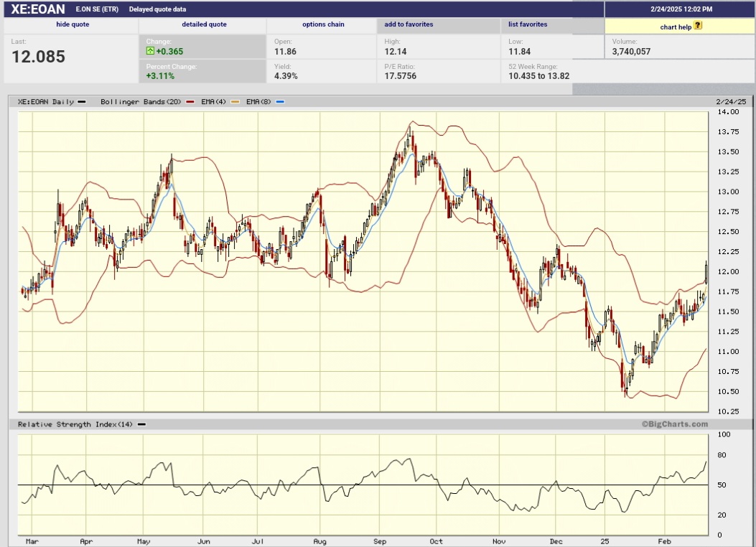Image resolution: width=756 pixels, height=547 pixels.
Task: Click the red Bollinger Bands legend swatch
Action: pyautogui.click(x=190, y=102)
